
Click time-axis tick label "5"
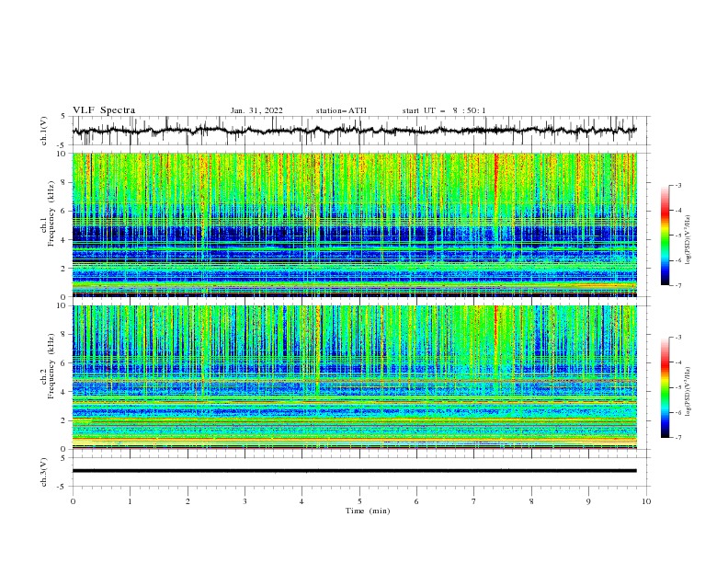point(359,501)
